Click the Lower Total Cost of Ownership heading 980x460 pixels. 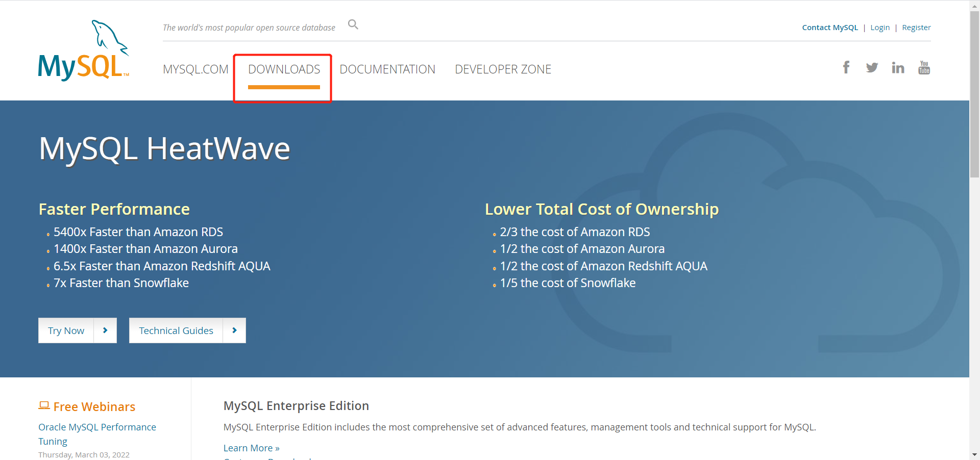[x=602, y=209]
